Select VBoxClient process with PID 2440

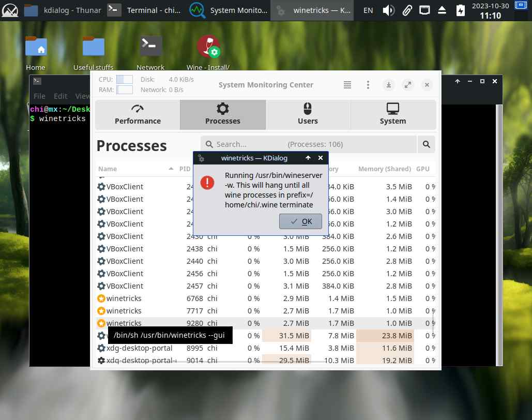[x=265, y=261]
